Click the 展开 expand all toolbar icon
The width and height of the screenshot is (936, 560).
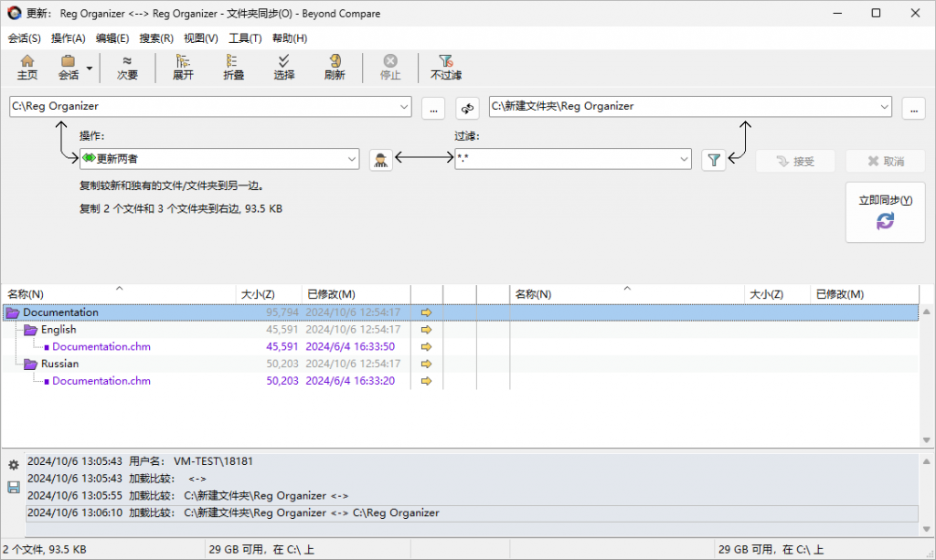pos(183,67)
